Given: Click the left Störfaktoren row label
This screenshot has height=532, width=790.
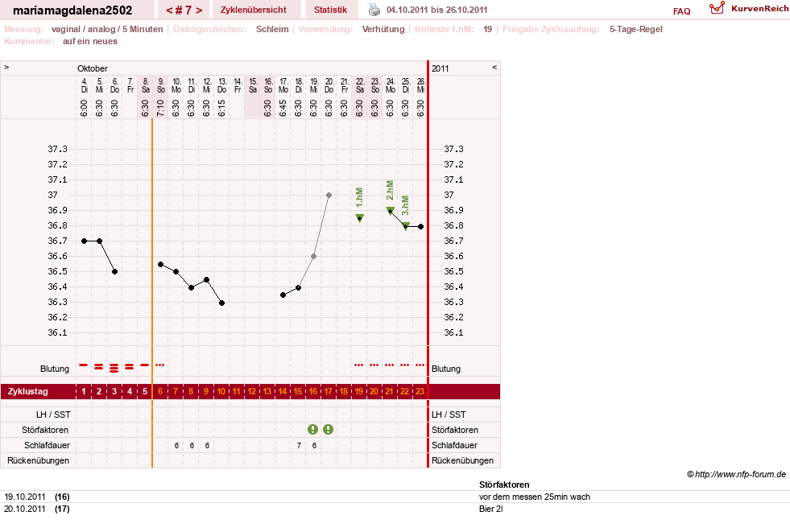Looking at the screenshot, I should coord(45,430).
